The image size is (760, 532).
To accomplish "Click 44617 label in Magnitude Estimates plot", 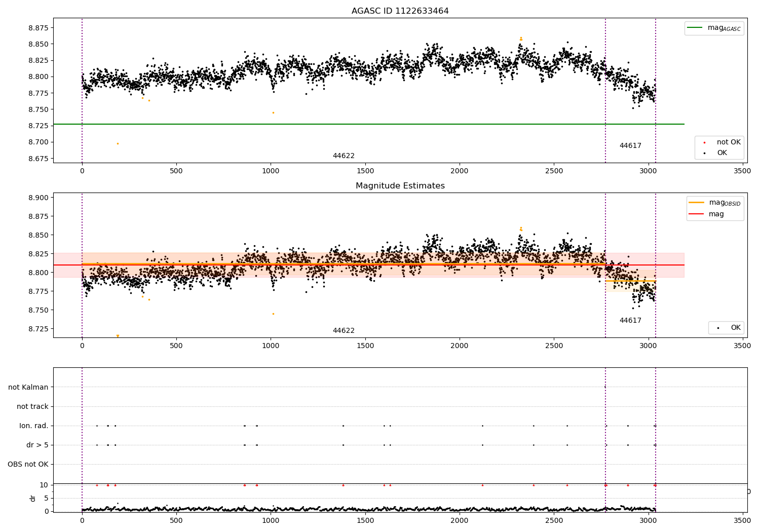I will point(630,321).
